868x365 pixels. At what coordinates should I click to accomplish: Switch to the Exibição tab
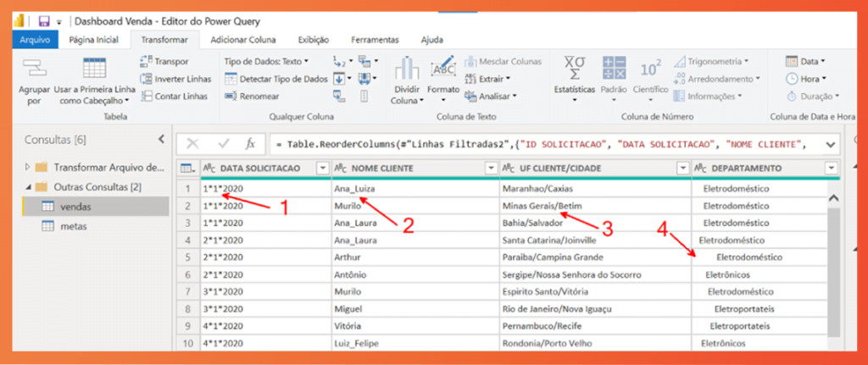tap(314, 40)
